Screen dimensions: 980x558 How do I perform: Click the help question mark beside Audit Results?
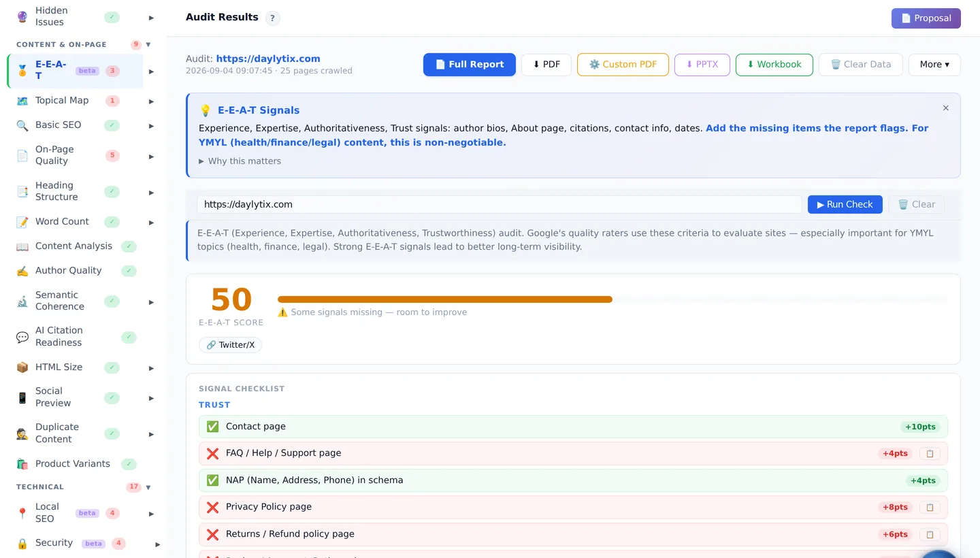(x=272, y=18)
